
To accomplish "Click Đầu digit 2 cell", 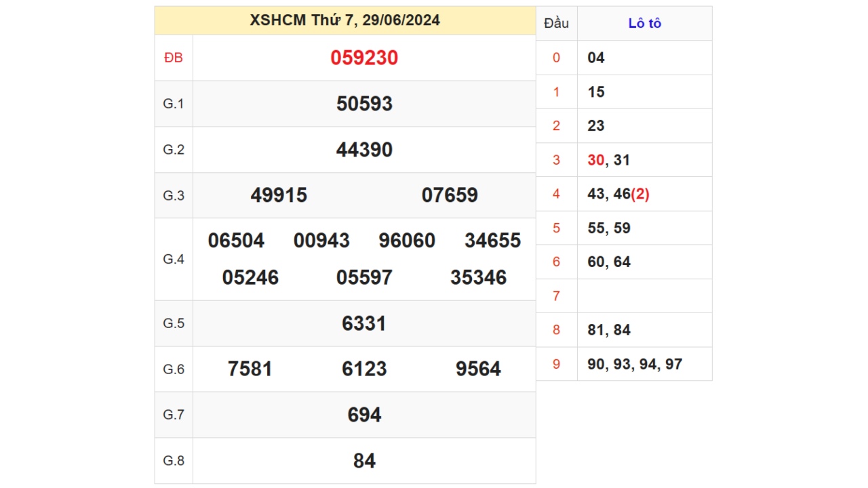I will coord(556,126).
